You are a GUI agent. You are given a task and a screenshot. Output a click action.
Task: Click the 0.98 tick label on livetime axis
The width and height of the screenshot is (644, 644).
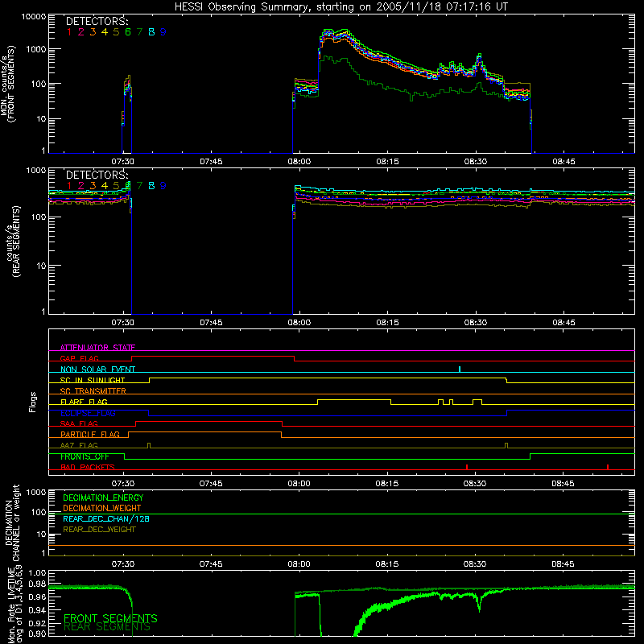tap(37, 584)
